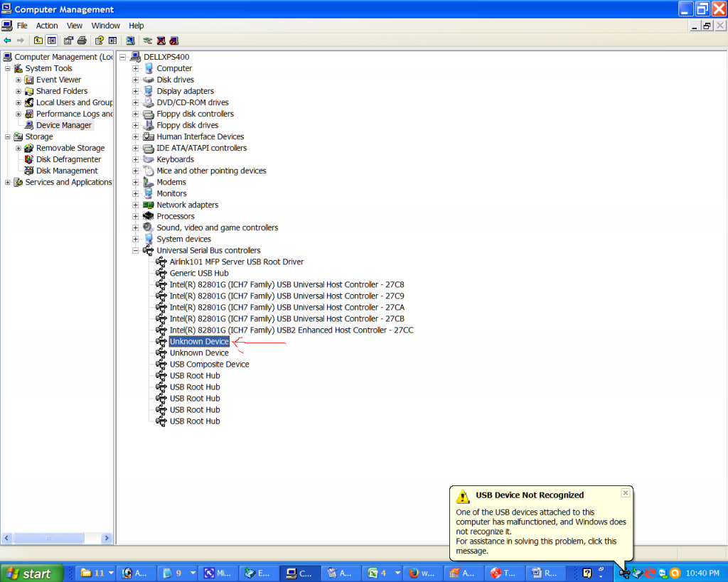Select Airlink101 MFP Server USB Root Driver
The height and width of the screenshot is (582, 728).
236,262
